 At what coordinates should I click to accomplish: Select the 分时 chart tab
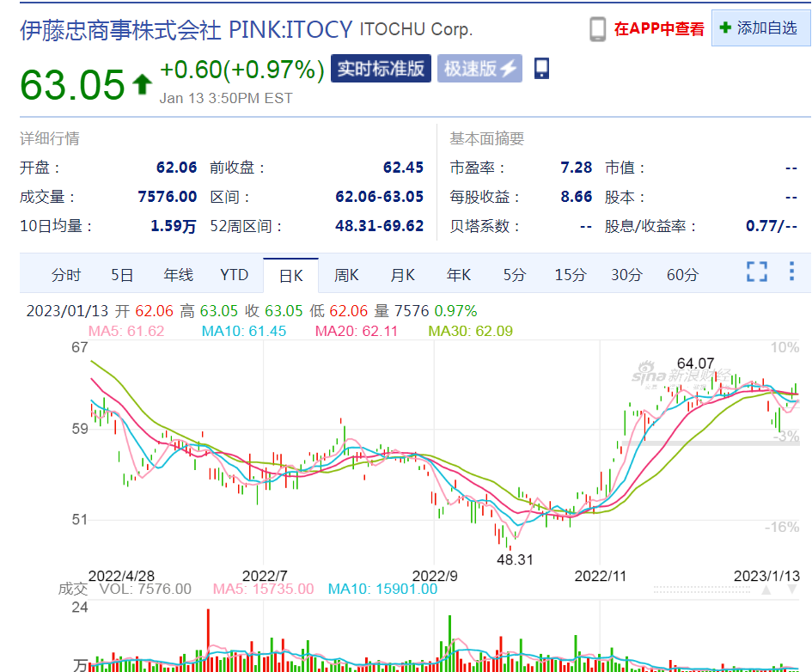66,275
